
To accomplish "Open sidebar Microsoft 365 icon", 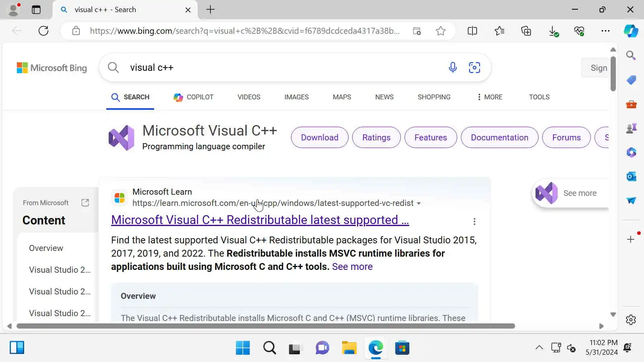I will (631, 152).
